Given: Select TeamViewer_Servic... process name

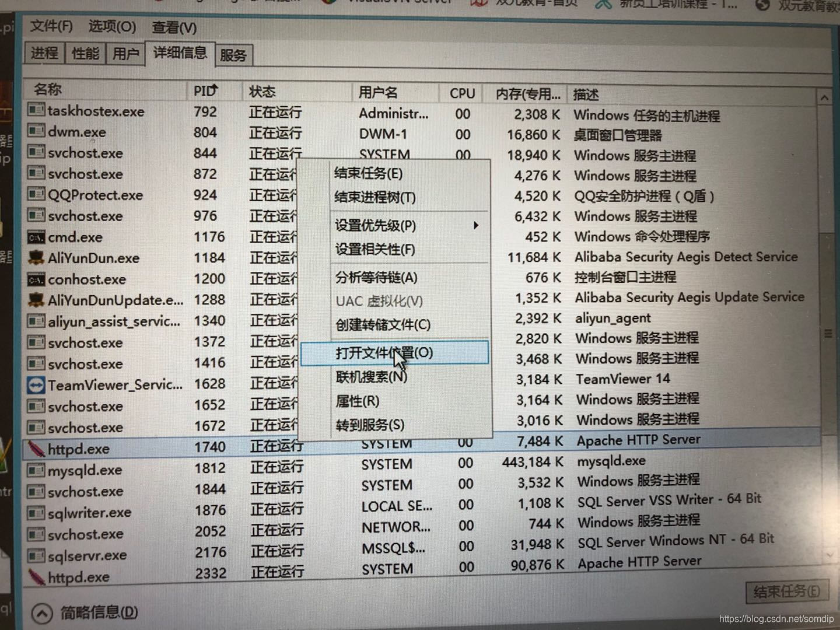Looking at the screenshot, I should tap(116, 385).
